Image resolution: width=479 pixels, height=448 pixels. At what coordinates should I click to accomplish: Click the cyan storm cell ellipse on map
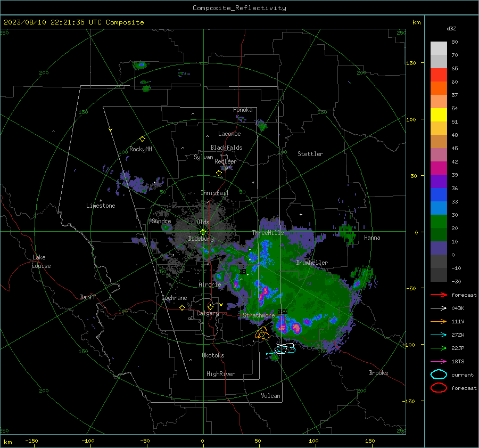tap(285, 349)
